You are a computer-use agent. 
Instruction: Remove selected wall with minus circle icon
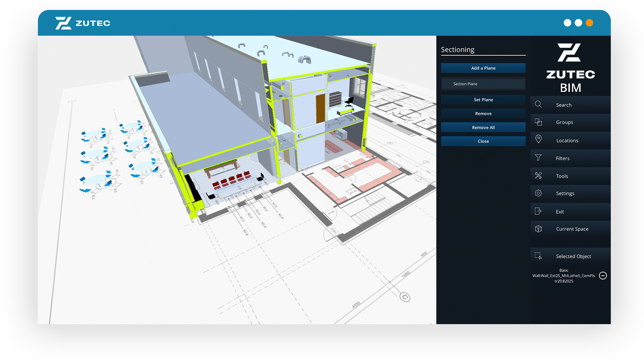tap(603, 275)
